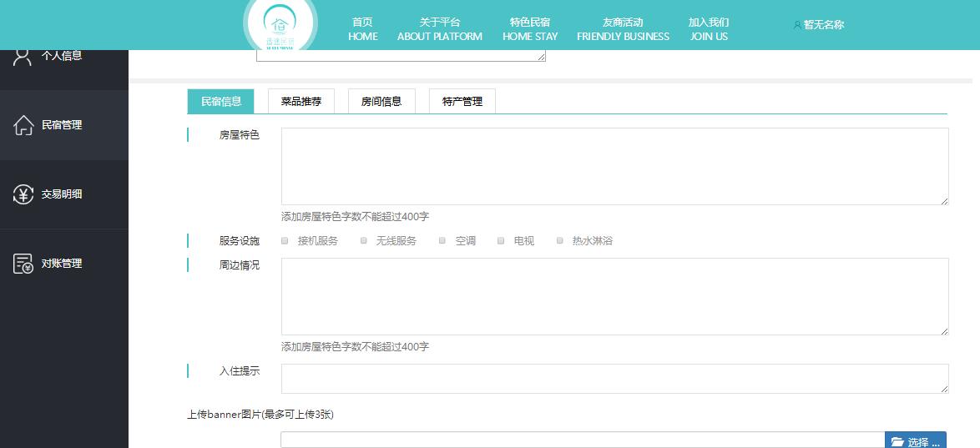
Task: Open the JOIN US link
Action: [709, 29]
